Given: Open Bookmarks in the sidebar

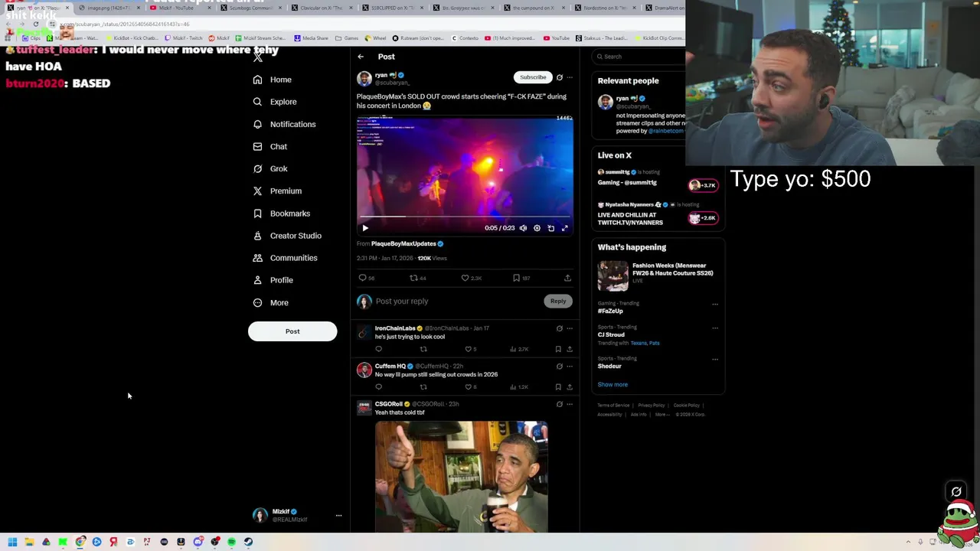Looking at the screenshot, I should [281, 214].
